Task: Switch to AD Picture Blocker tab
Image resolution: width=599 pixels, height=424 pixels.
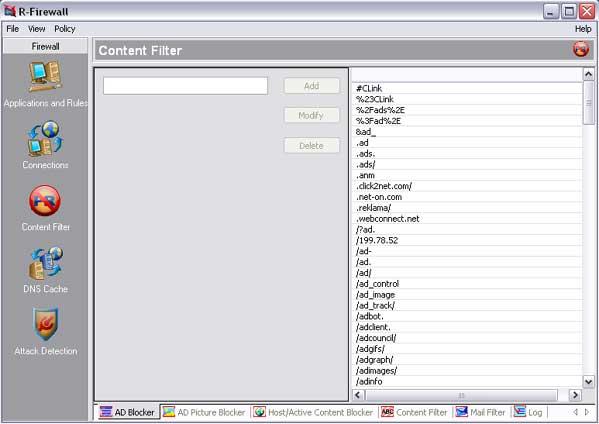Action: [x=204, y=413]
